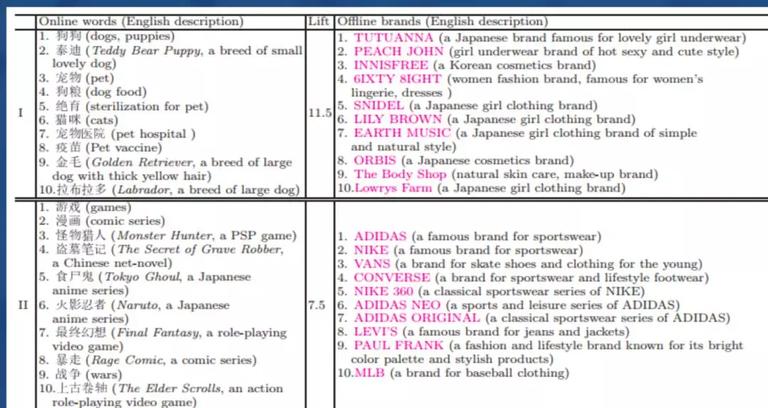This screenshot has height=408, width=768.
Task: Click the 'TUTUANNA' brand name
Action: [393, 38]
